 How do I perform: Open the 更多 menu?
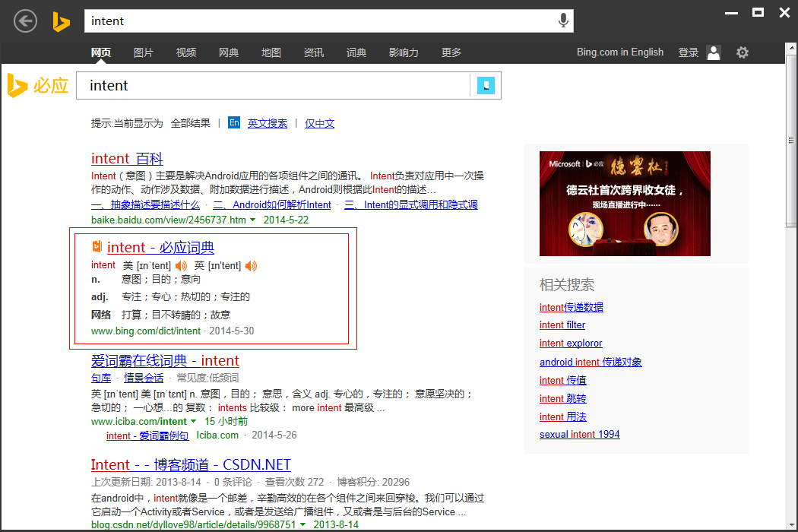coord(451,52)
